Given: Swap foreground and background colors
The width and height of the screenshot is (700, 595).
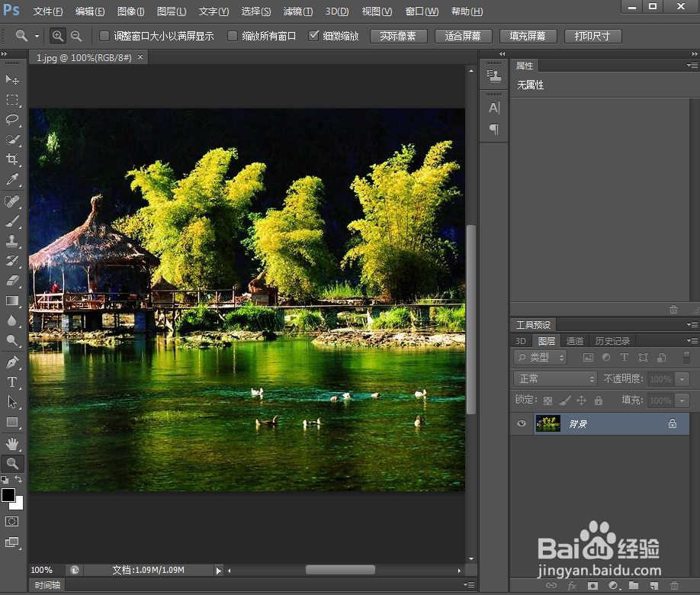Looking at the screenshot, I should point(18,479).
